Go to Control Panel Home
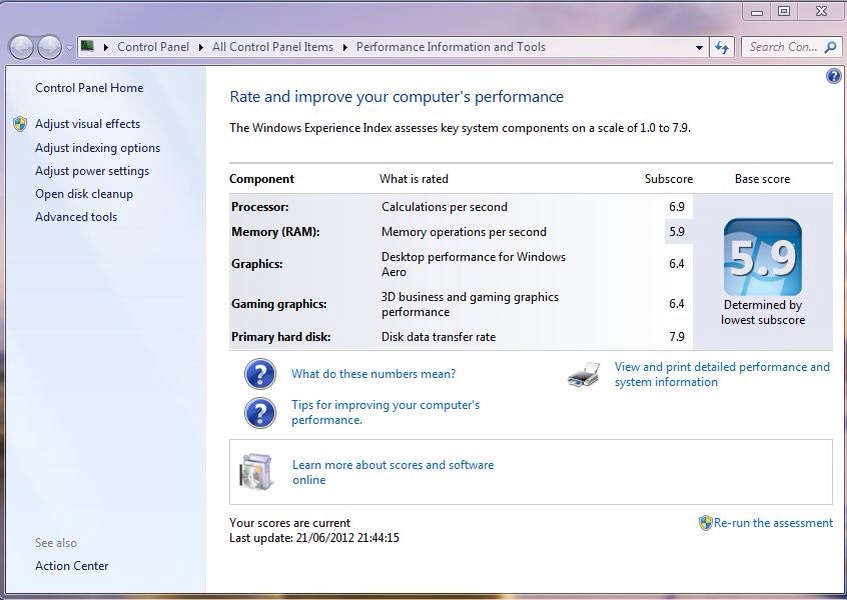Viewport: 847px width, 600px height. [89, 87]
